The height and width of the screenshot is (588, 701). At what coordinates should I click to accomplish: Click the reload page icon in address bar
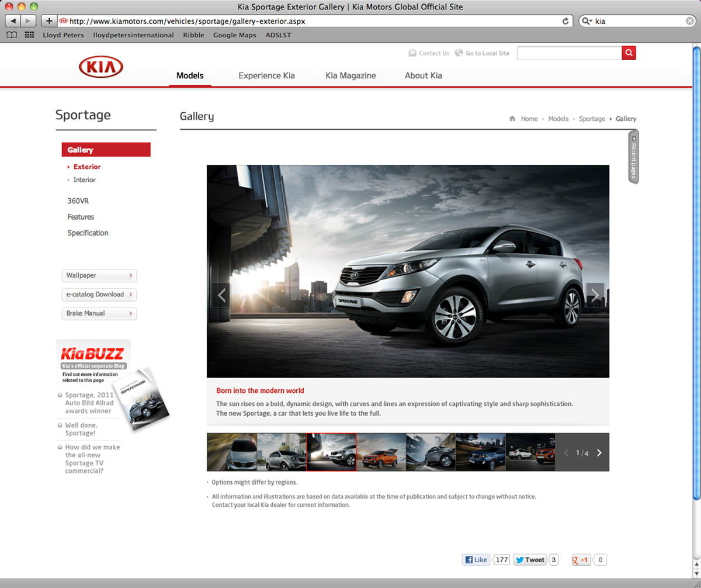click(x=565, y=21)
